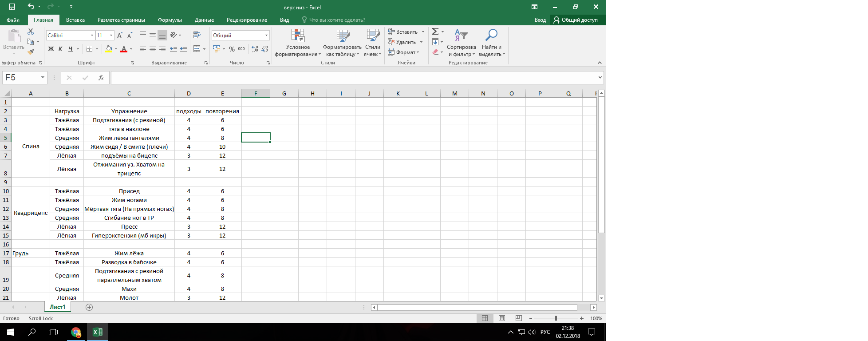Switch to Page Layout view icon
The image size is (868, 341).
pos(502,318)
